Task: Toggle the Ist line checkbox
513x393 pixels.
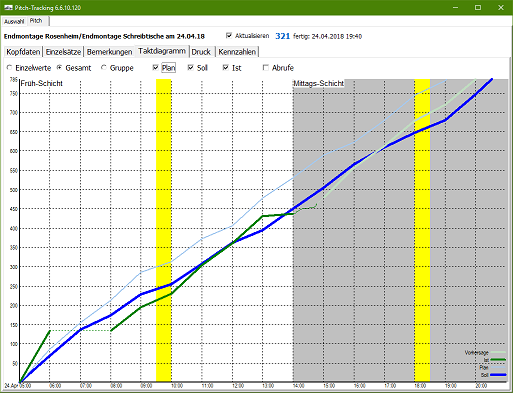Action: pos(226,68)
